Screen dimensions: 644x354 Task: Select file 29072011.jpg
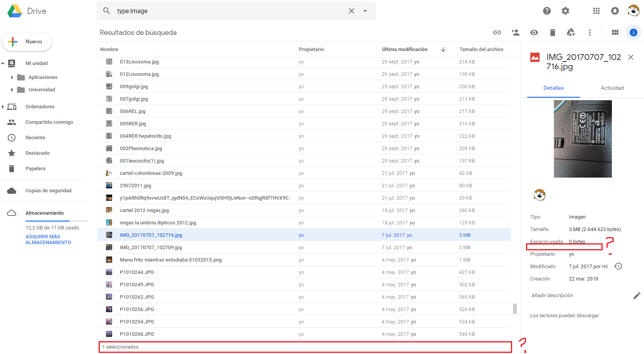[x=304, y=186]
